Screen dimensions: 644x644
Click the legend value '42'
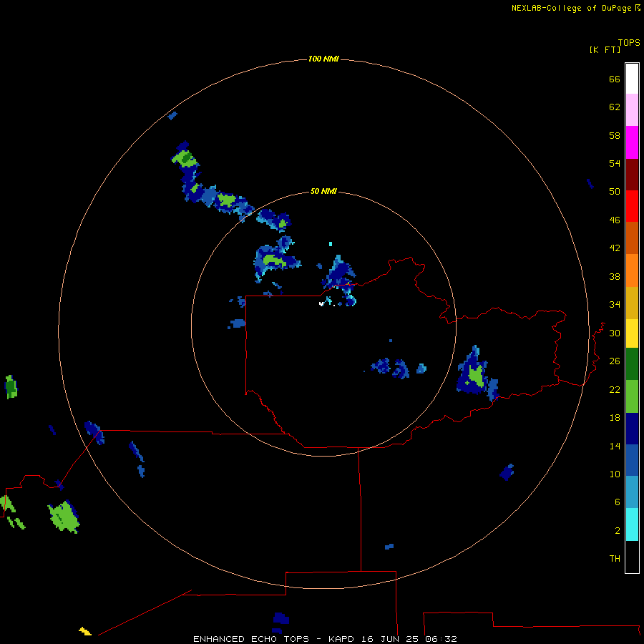coord(615,248)
